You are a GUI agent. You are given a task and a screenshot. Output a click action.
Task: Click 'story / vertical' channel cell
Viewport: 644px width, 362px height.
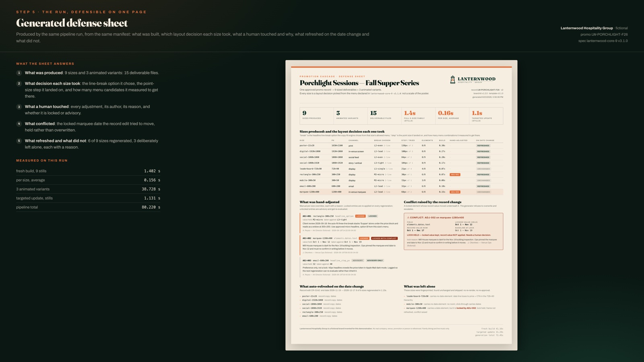point(355,163)
